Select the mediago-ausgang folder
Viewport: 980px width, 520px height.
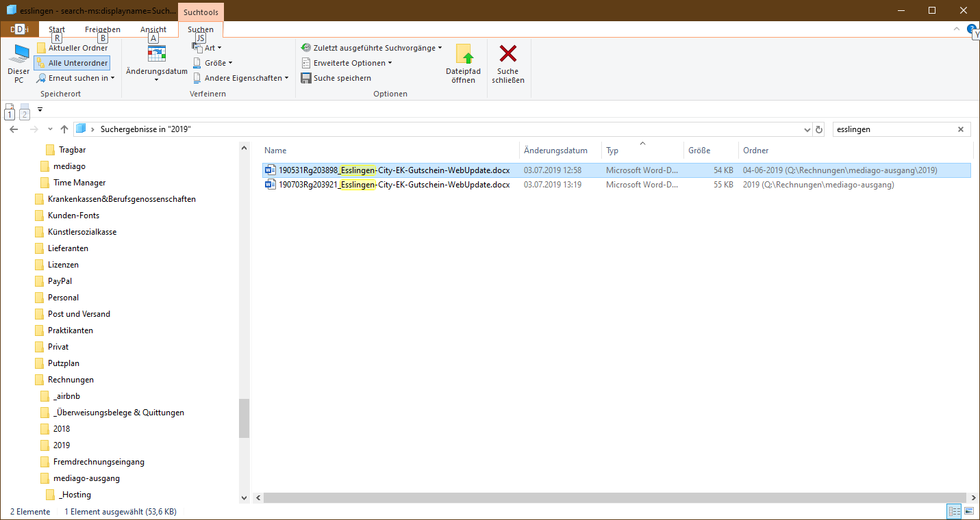click(x=86, y=478)
